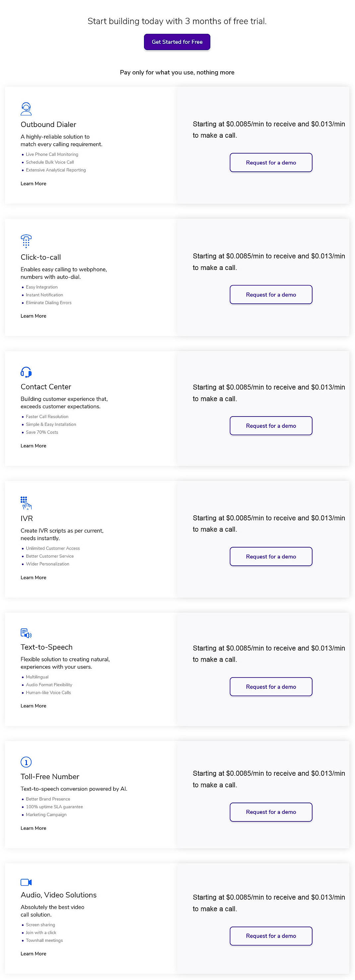Click the Screen sharing bullet
355x980 pixels.
click(x=40, y=925)
